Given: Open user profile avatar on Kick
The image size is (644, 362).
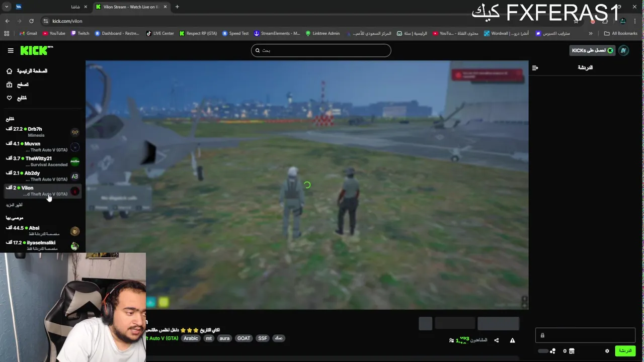Looking at the screenshot, I should tap(623, 50).
